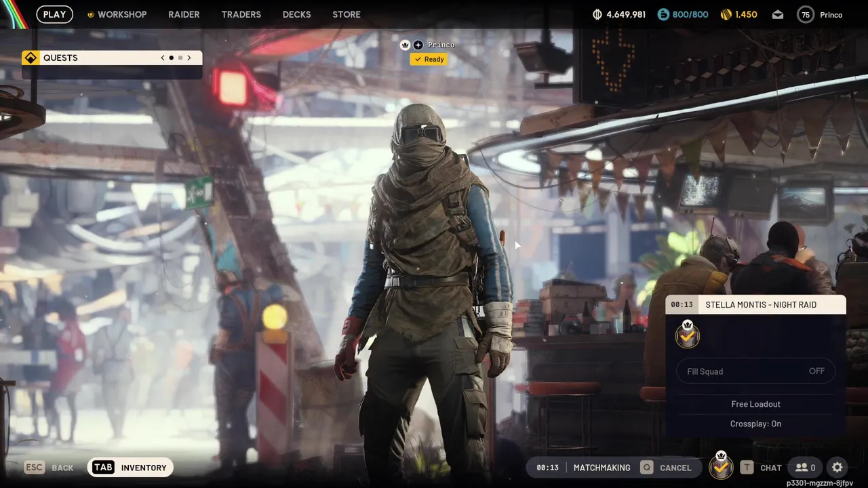
Task: Click the level 75 badge
Action: pos(806,14)
